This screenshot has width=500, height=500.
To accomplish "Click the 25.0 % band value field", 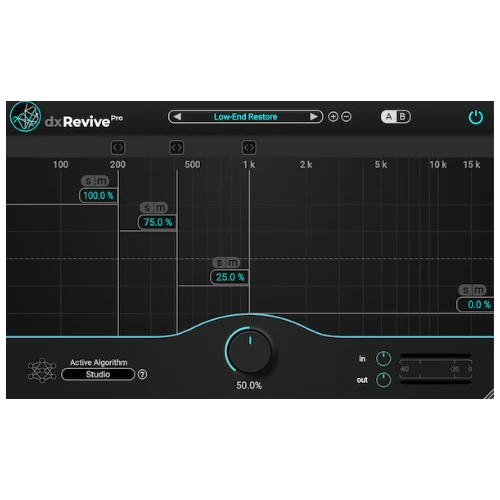I will point(230,277).
